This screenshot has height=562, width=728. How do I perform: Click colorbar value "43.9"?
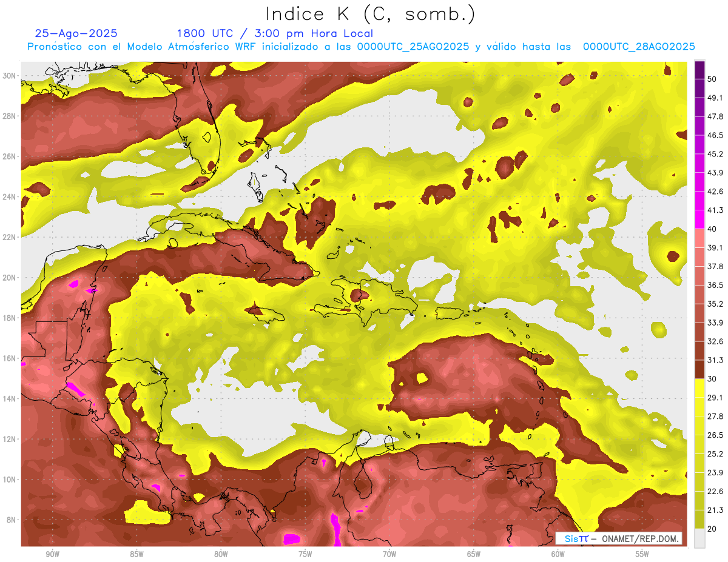coord(715,173)
